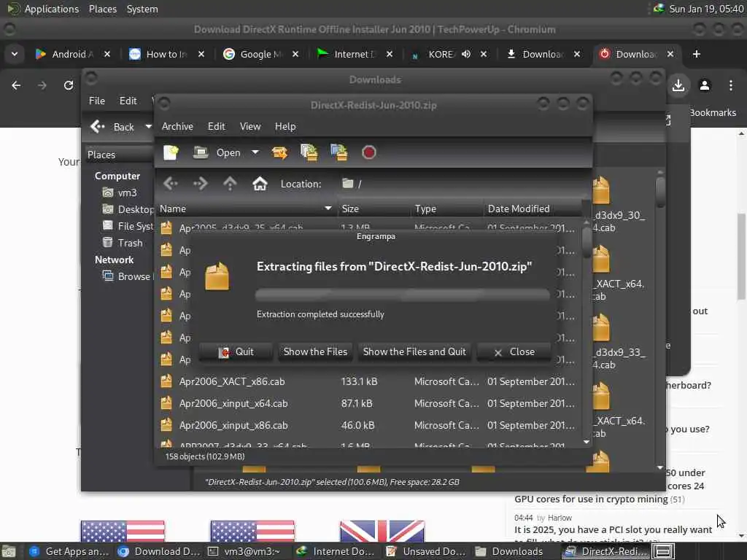Open the View menu in Engrampa
Screen dimensions: 747x560
[250, 126]
